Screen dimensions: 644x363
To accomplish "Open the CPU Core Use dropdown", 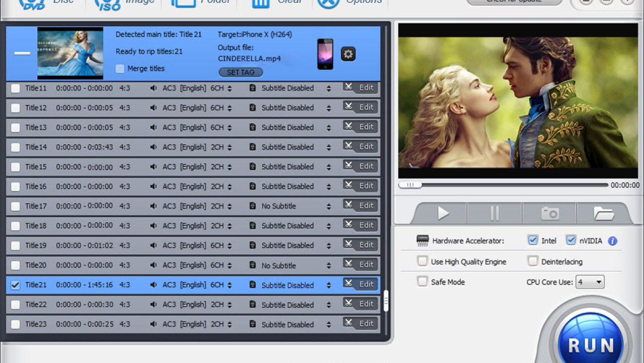I will click(589, 282).
